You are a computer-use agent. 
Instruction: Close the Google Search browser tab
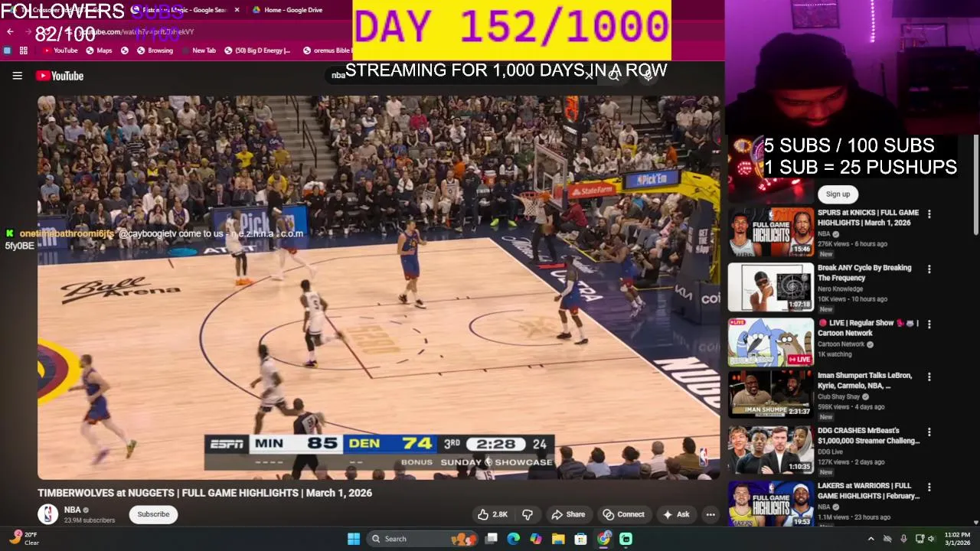coord(237,10)
